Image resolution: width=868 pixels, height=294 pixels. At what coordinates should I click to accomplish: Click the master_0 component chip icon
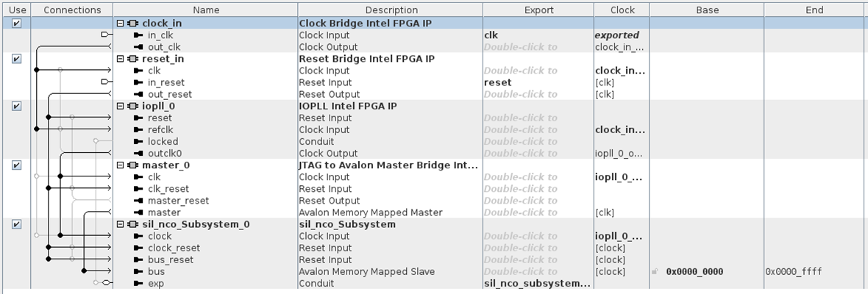132,165
